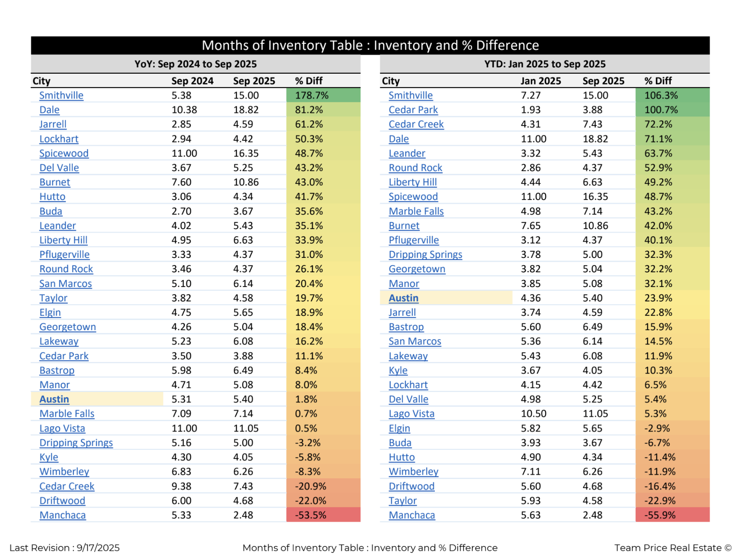Open the Georgetown link in the YTD table
The width and height of the screenshot is (737, 560).
coord(417,269)
